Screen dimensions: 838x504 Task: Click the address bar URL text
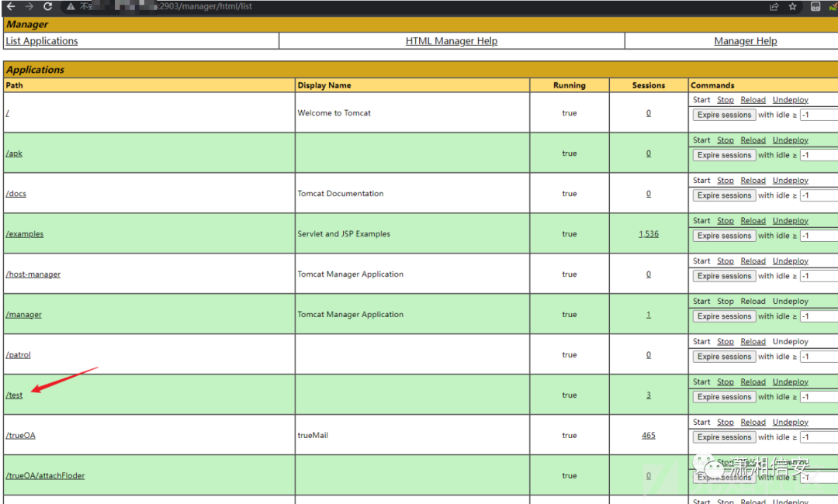[205, 6]
